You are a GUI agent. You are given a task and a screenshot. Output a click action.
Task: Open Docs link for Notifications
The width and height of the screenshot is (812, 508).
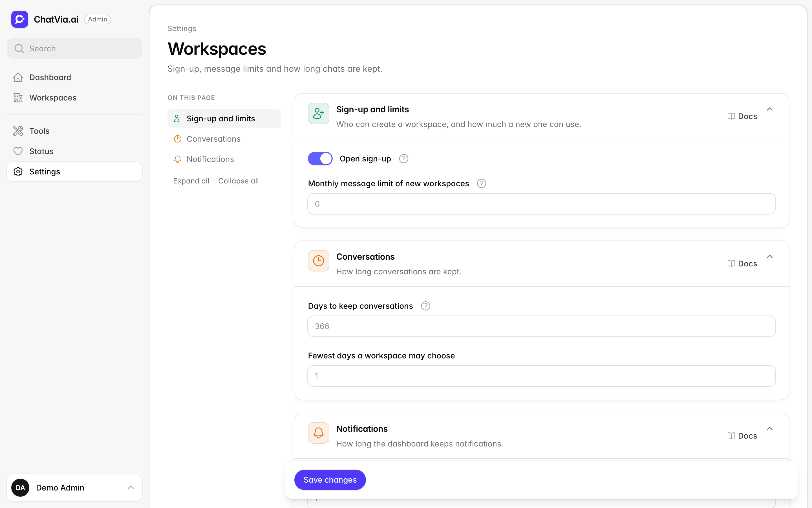coord(742,436)
